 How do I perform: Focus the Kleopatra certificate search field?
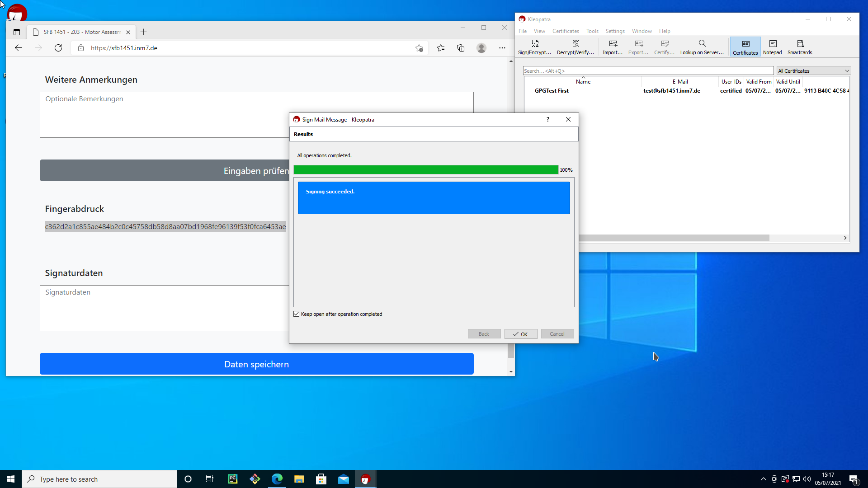tap(648, 71)
